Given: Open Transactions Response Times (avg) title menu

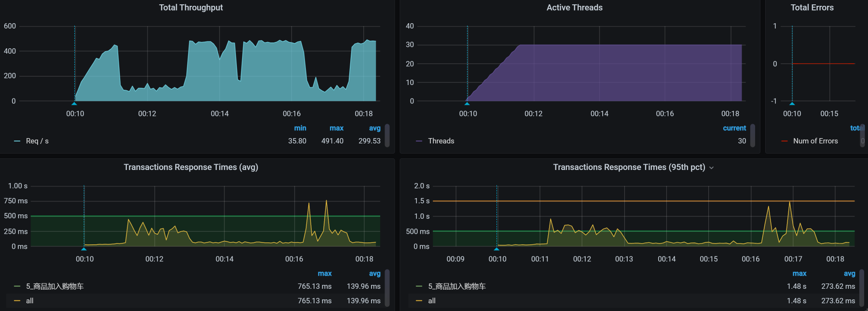Looking at the screenshot, I should tap(191, 167).
